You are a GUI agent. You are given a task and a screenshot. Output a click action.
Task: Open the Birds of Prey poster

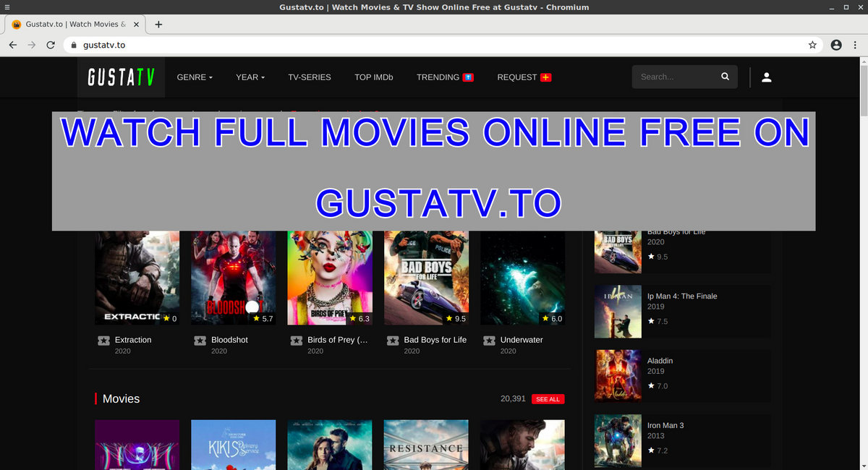[330, 278]
